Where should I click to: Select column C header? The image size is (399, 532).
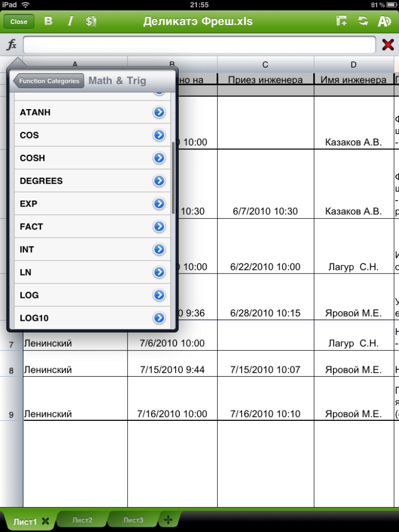coord(265,64)
